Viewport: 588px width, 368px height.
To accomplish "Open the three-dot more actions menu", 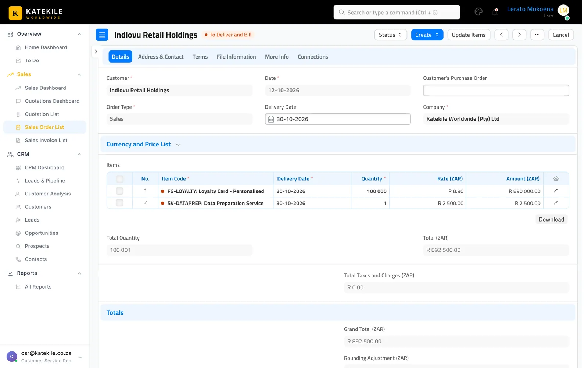I will [537, 35].
